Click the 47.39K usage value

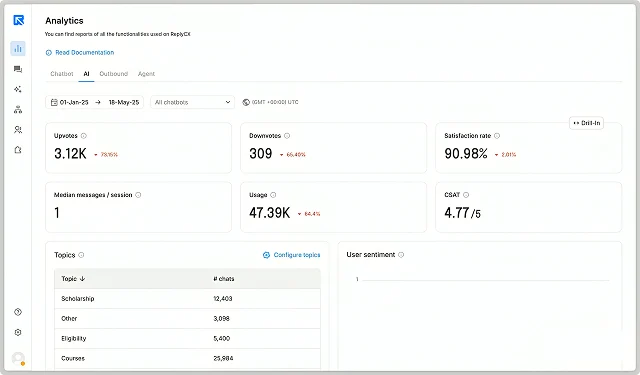point(269,213)
